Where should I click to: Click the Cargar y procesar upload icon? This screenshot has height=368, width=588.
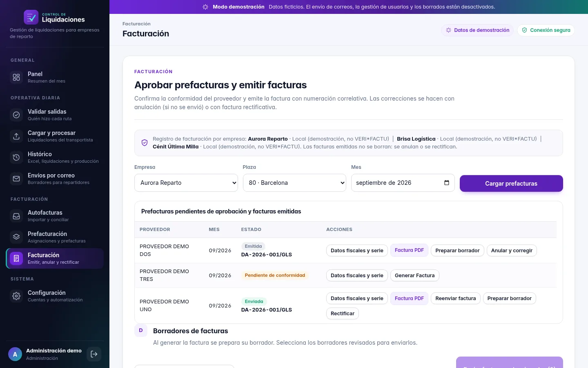[16, 136]
